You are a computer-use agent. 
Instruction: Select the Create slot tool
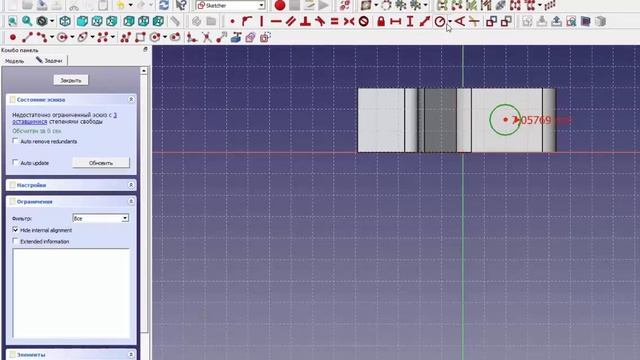[175, 38]
